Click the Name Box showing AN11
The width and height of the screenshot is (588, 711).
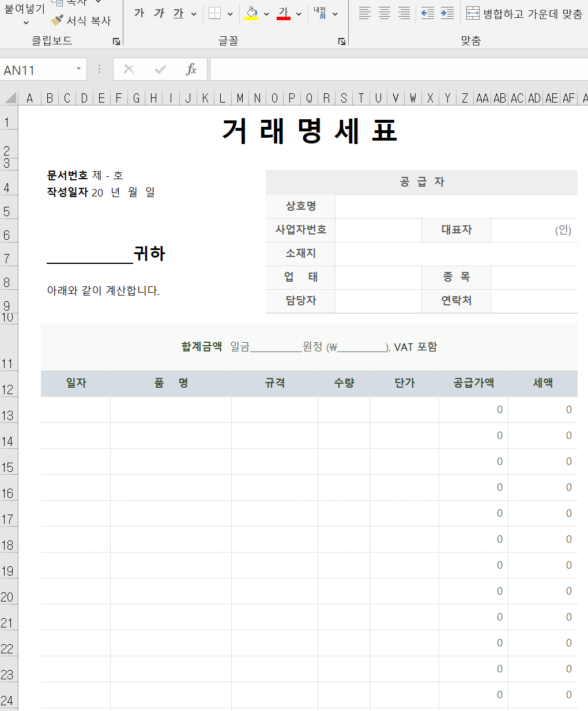(x=40, y=69)
